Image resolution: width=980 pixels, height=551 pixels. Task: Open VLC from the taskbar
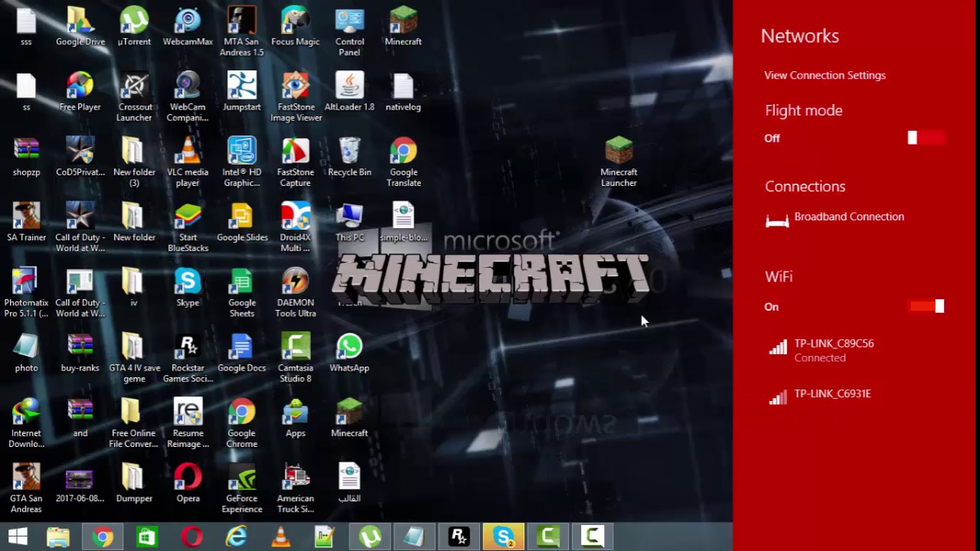[x=281, y=537]
